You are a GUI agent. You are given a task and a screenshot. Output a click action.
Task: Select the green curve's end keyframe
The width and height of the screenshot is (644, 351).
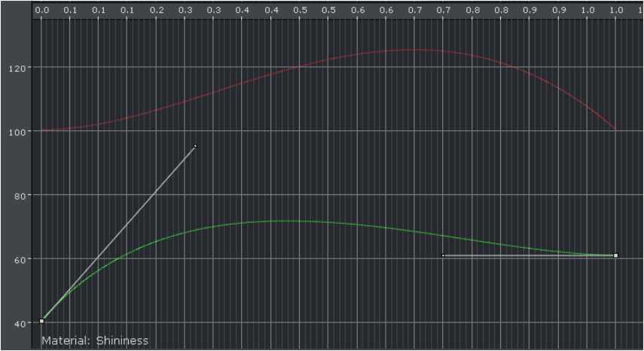615,255
